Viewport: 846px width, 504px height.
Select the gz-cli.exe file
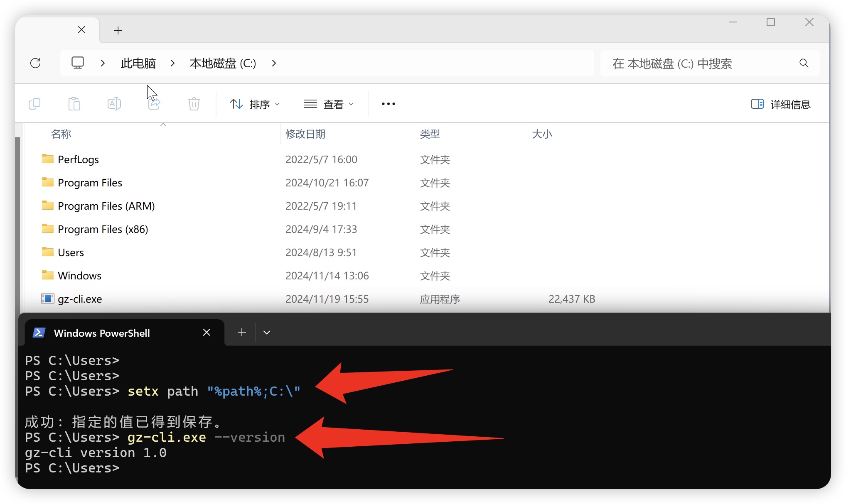[80, 299]
